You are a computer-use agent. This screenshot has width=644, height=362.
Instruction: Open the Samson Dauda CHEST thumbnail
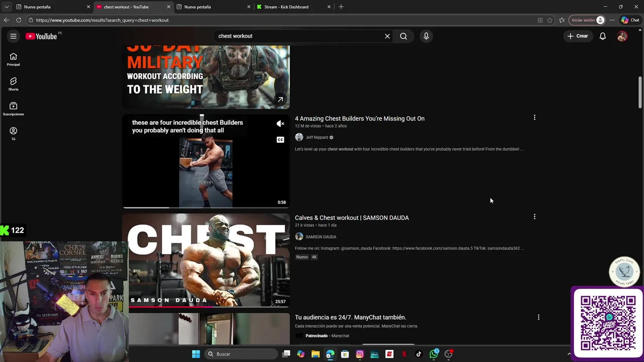(206, 260)
